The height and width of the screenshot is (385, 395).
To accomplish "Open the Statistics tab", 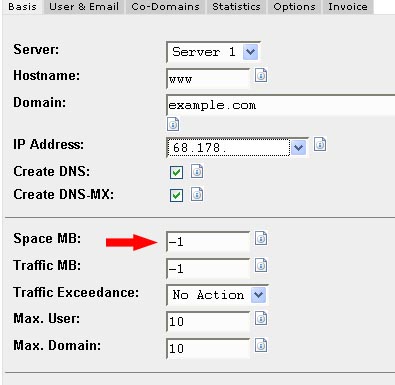I will pos(236,7).
